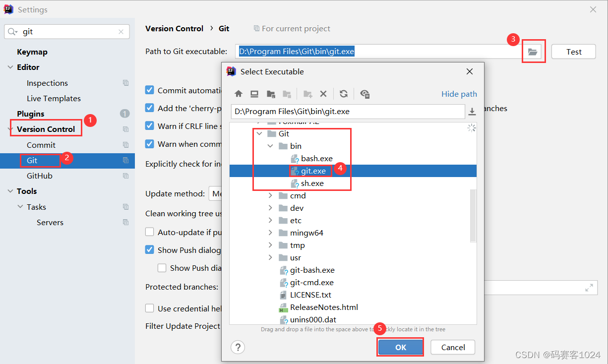This screenshot has height=364, width=608.
Task: Toggle Add the 'cherry-p...' checkbox
Action: pyautogui.click(x=149, y=108)
